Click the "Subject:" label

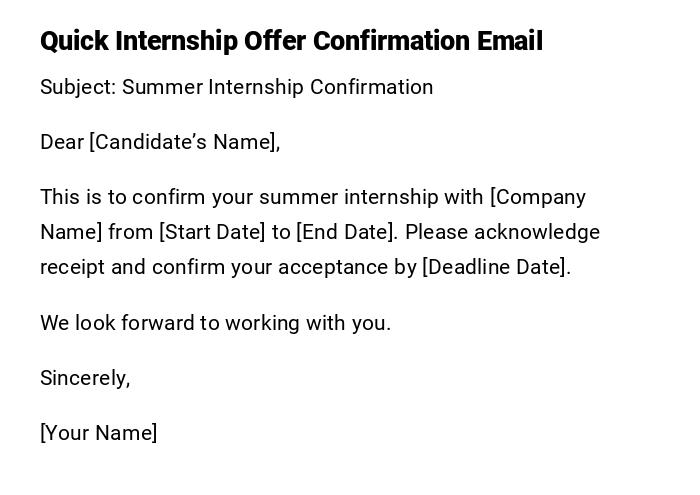(78, 88)
